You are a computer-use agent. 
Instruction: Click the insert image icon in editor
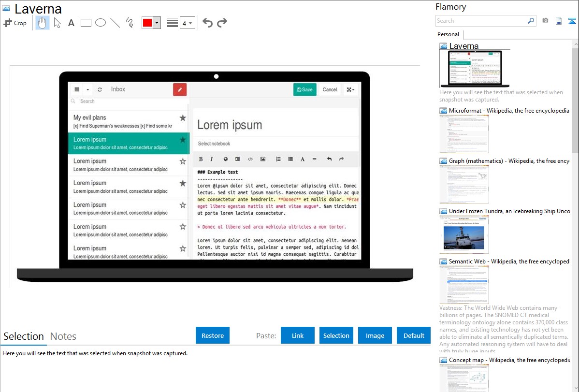click(263, 159)
